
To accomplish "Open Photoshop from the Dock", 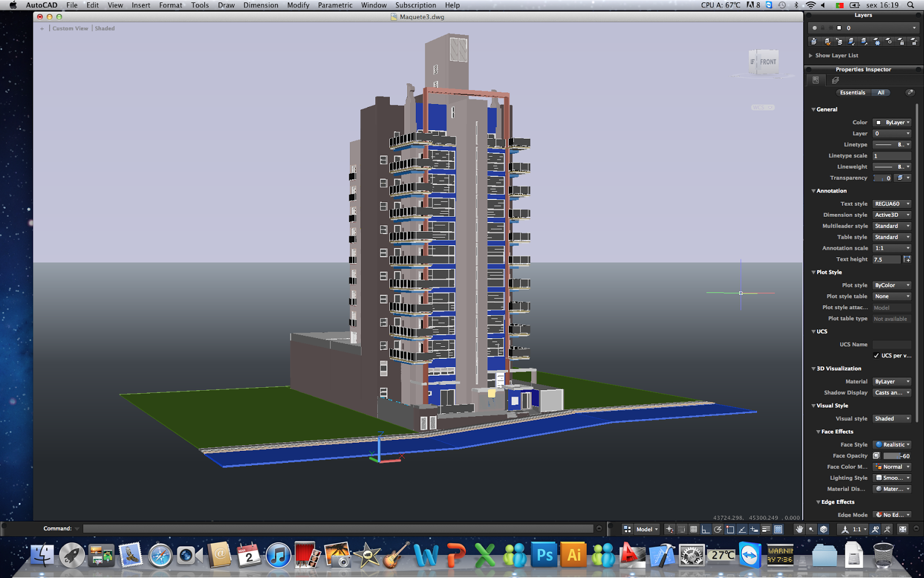I will pos(545,555).
